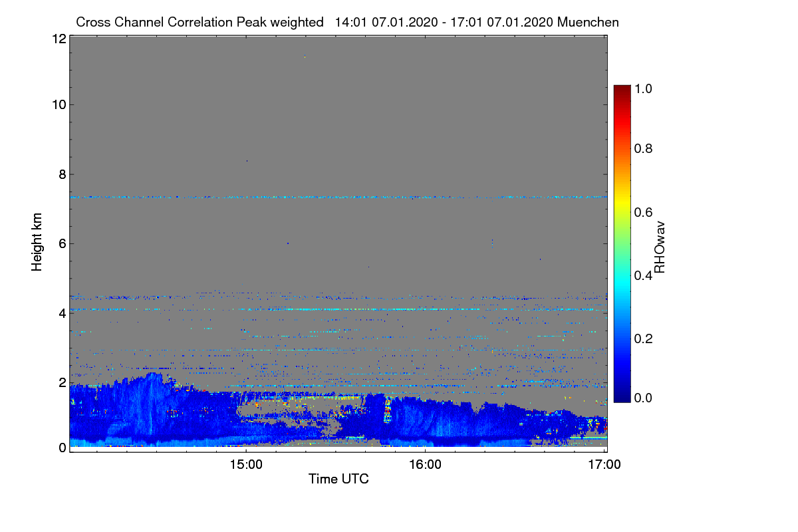Viewport: 798px width, 532px height.
Task: Click the height axis label 0
Action: [x=62, y=448]
